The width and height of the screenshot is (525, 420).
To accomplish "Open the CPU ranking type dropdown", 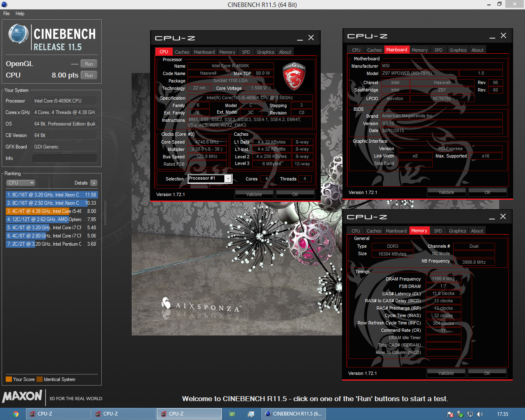I will (21, 183).
